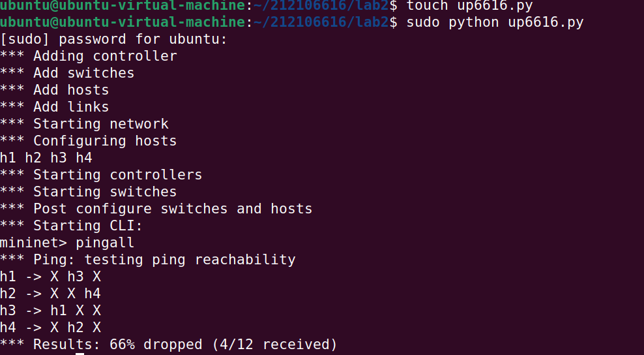Viewport: 644px width, 355px height.
Task: Click the "h1 -> X h3 X" ping result
Action: pyautogui.click(x=51, y=277)
